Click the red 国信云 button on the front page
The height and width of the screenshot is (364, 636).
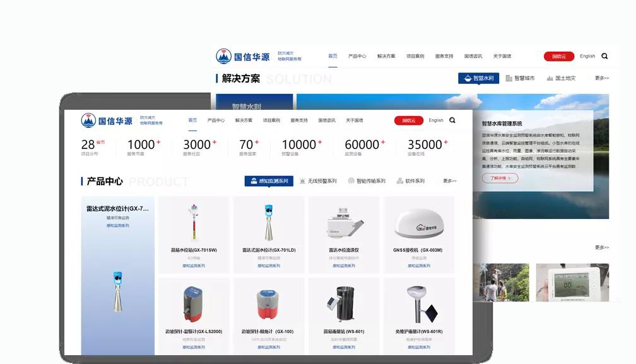pos(409,120)
